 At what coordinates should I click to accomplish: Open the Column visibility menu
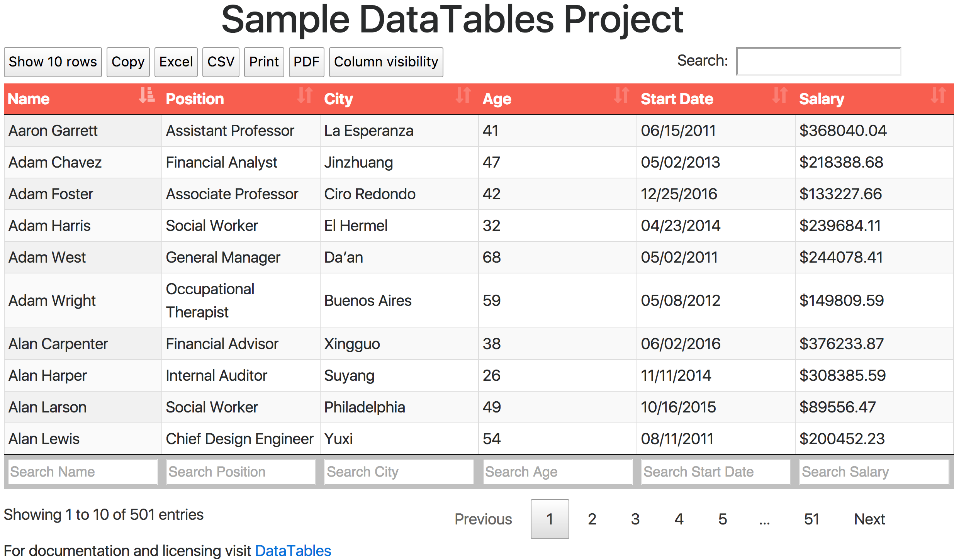386,62
